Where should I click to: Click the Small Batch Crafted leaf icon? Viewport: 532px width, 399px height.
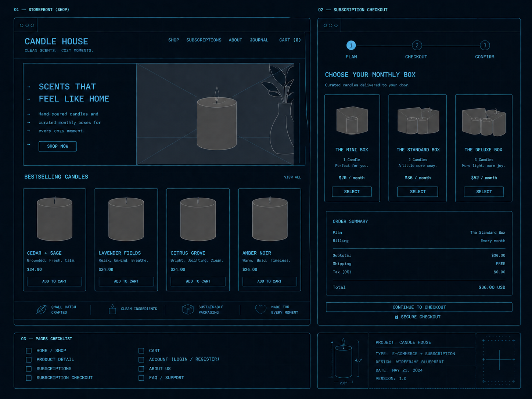(41, 309)
